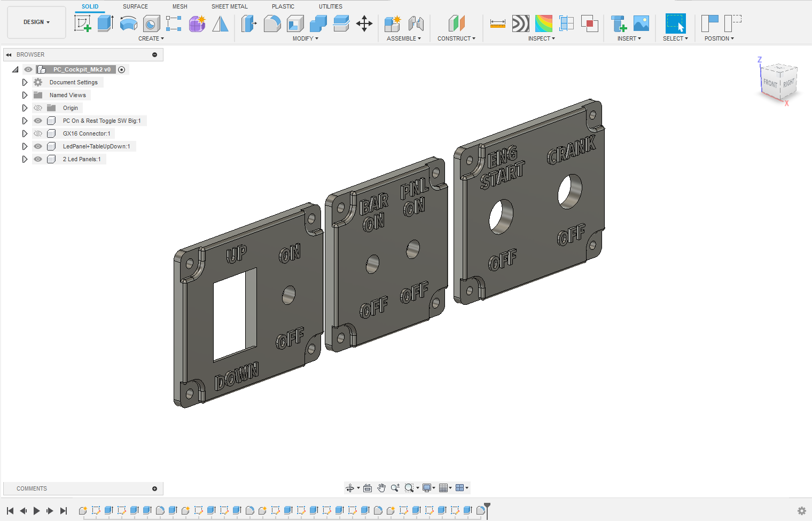Select the Shell tool
This screenshot has height=521, width=812.
[295, 23]
